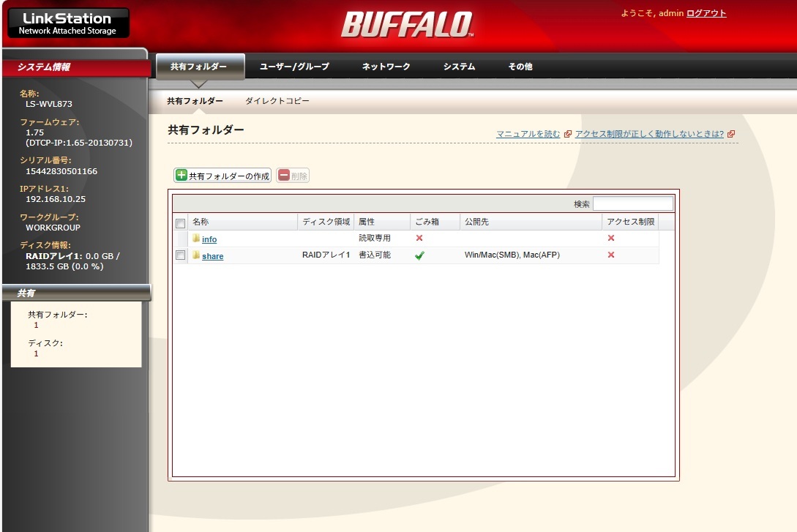
Task: Sort by the アクセス制限 column header
Action: 630,222
